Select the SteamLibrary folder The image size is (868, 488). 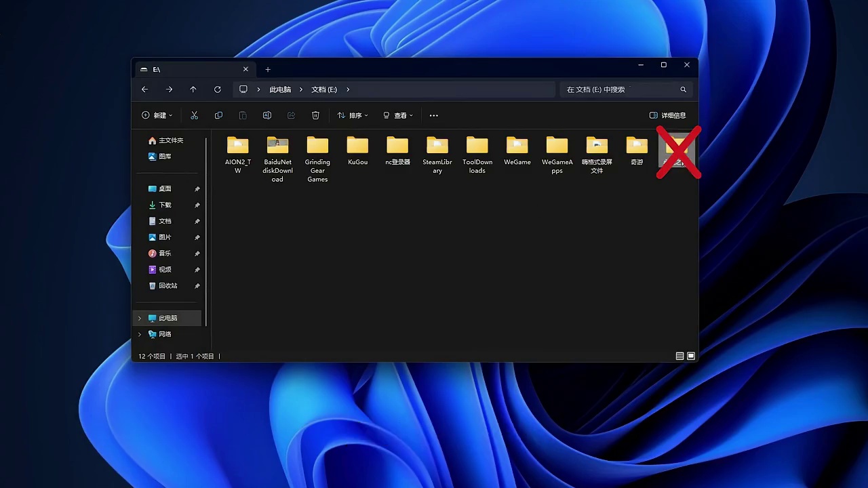(x=437, y=155)
